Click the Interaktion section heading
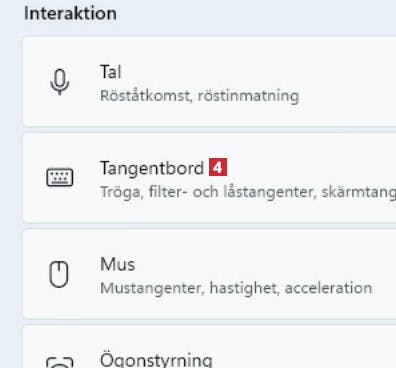This screenshot has width=396, height=368. point(70,14)
